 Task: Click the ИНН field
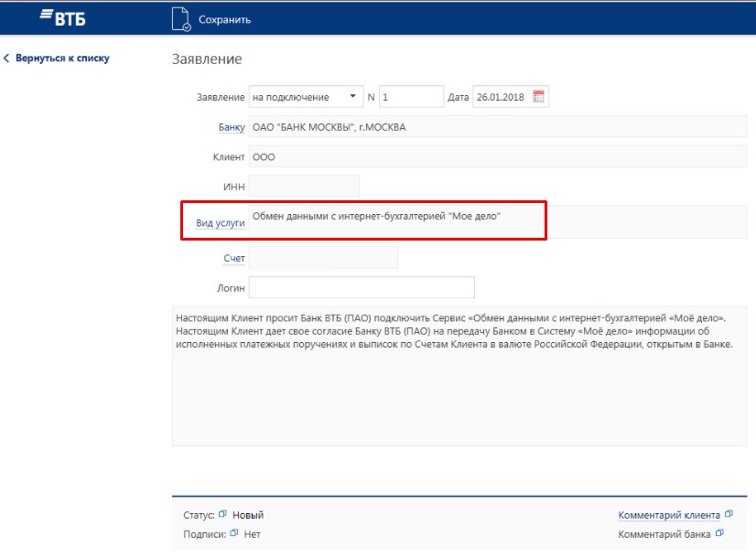pos(304,187)
